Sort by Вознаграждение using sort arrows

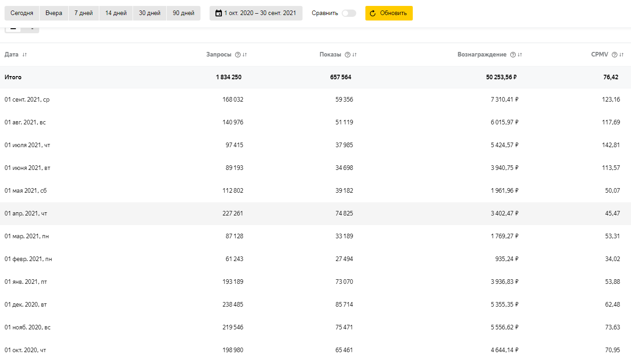point(520,55)
